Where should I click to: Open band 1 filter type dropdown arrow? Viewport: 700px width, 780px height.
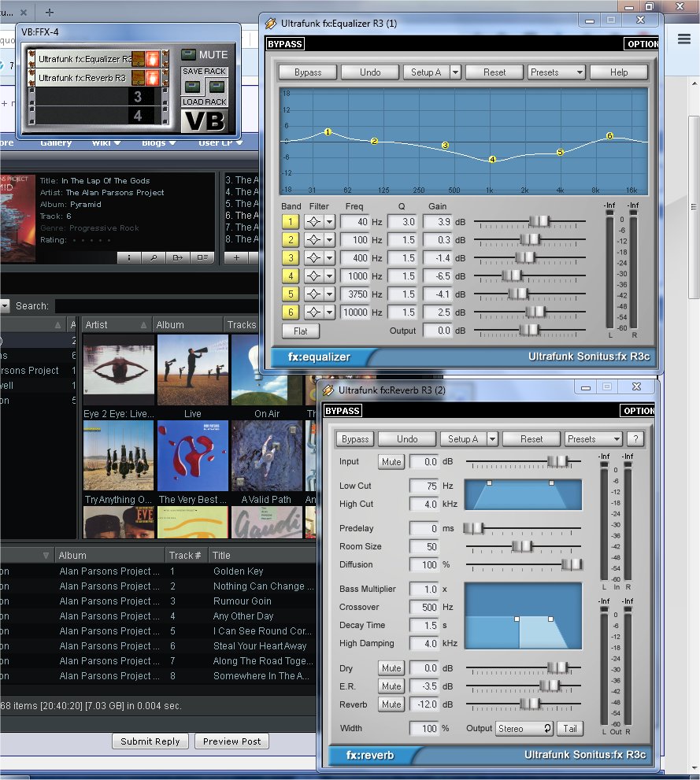(329, 221)
